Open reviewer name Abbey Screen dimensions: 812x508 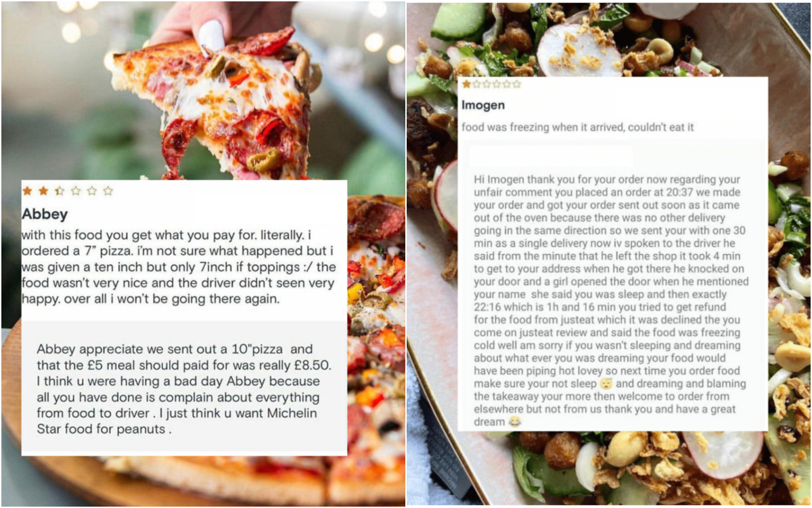[x=45, y=215]
